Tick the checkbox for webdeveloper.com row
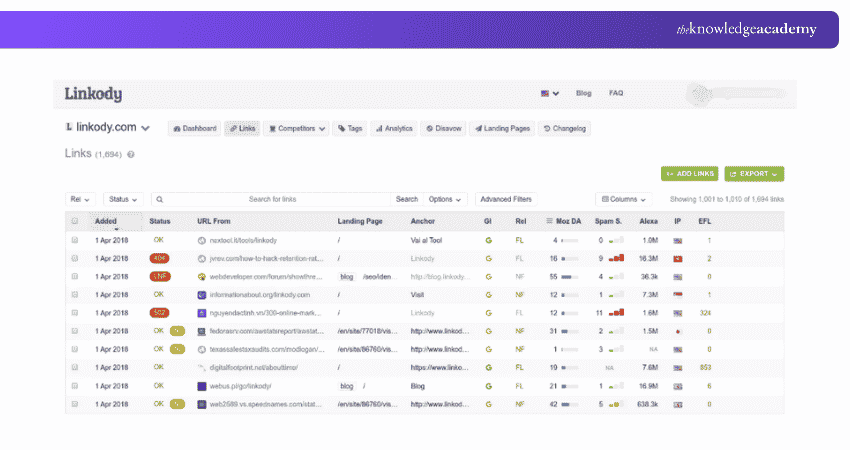 pos(75,277)
